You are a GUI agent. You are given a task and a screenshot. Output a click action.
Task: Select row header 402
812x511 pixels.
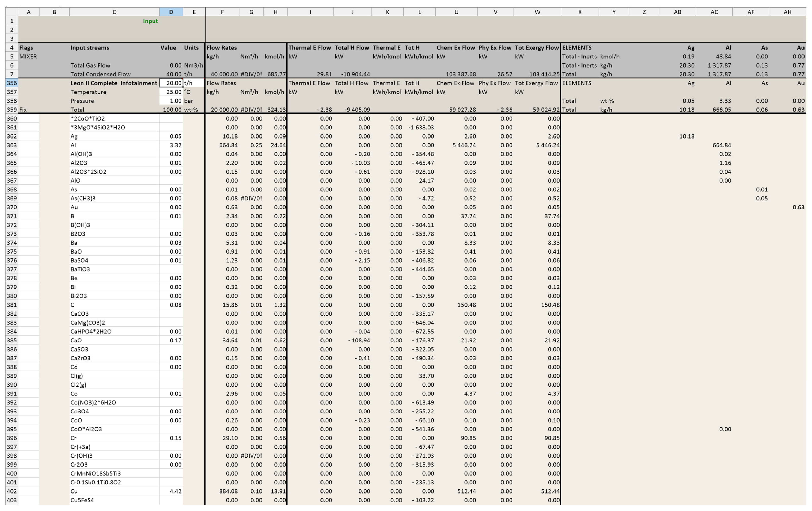(x=11, y=491)
